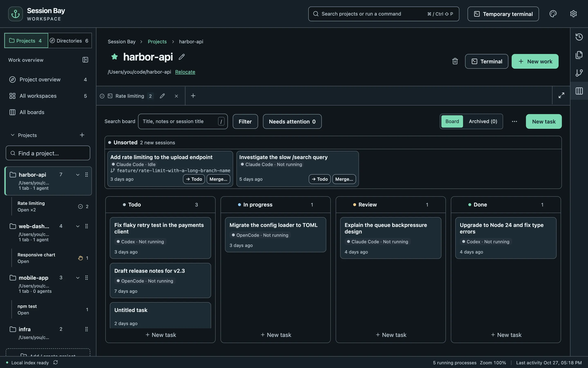Image resolution: width=588 pixels, height=368 pixels.
Task: Move slow /search query card to Todo
Action: pos(320,179)
